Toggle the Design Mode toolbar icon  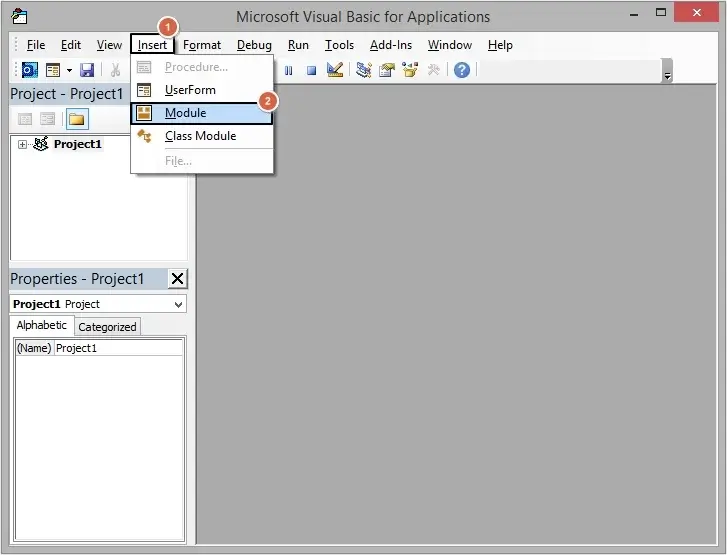[335, 70]
